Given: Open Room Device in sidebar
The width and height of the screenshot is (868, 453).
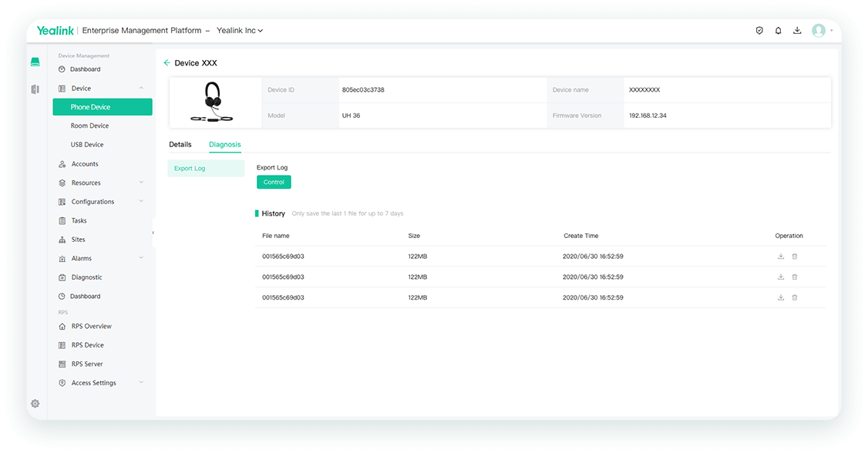Looking at the screenshot, I should (89, 126).
